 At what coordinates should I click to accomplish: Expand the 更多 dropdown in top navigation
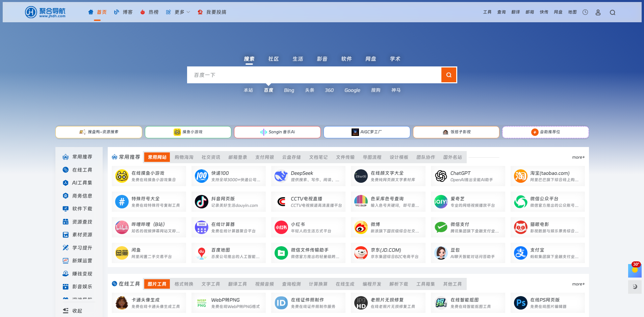178,12
